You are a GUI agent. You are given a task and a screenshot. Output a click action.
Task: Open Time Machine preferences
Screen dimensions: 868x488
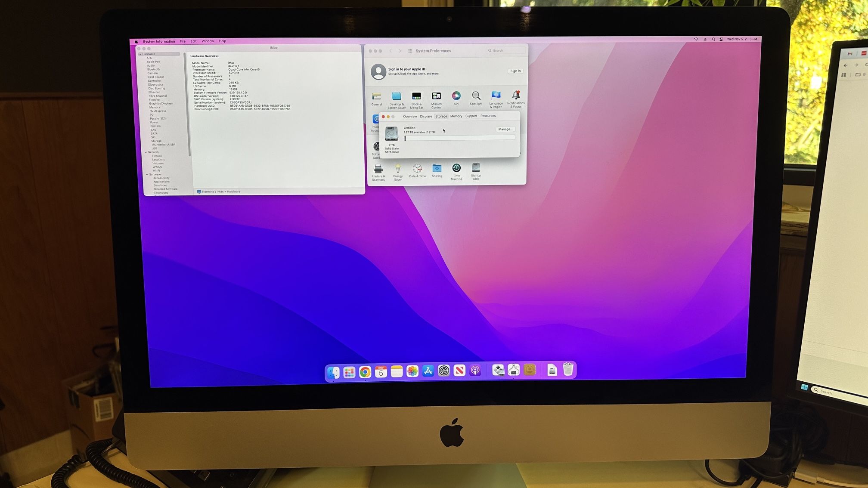coord(456,168)
